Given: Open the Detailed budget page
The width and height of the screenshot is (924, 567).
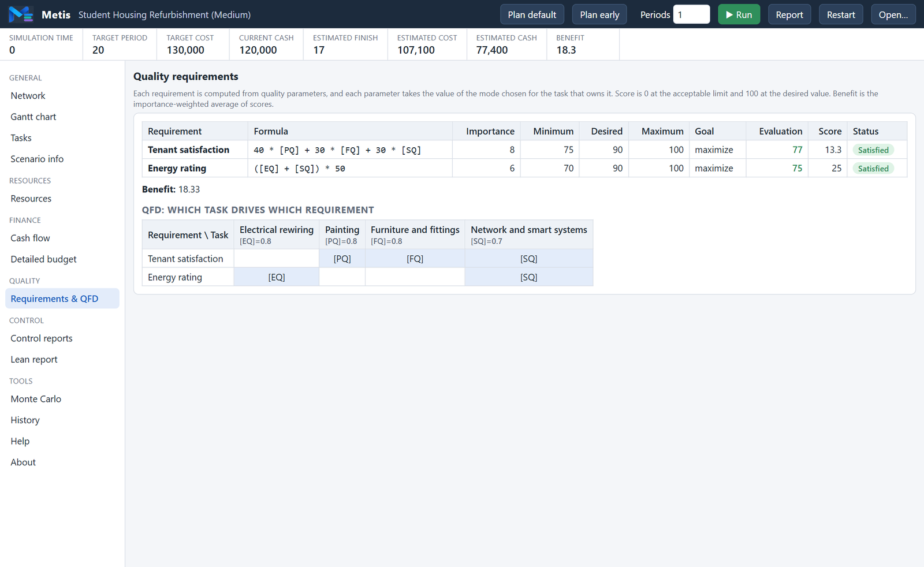Looking at the screenshot, I should (62, 259).
